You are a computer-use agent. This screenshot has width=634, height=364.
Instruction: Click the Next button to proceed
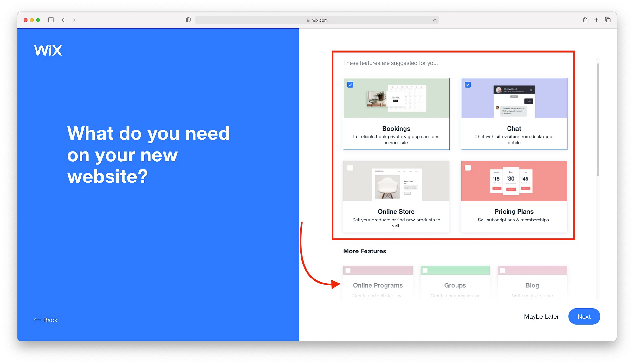pyautogui.click(x=584, y=316)
